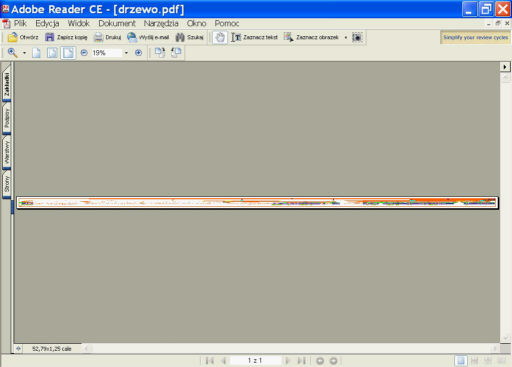
Task: Click Simplify your review cycles link
Action: click(x=476, y=37)
